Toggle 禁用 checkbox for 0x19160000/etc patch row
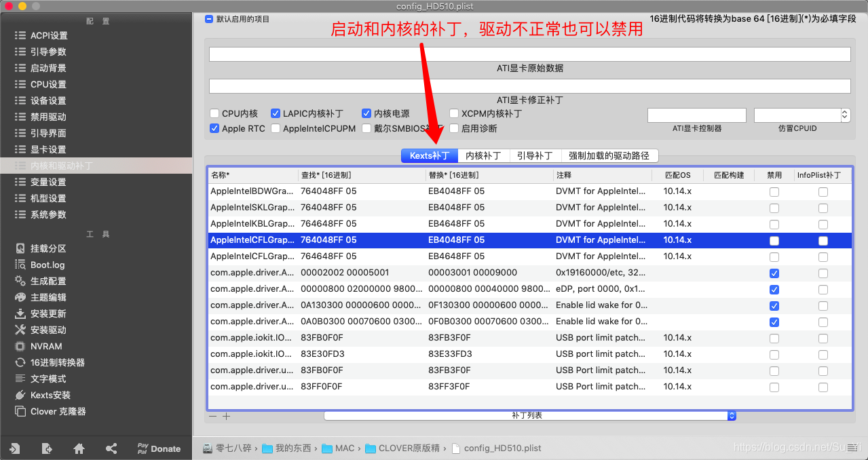 point(774,273)
